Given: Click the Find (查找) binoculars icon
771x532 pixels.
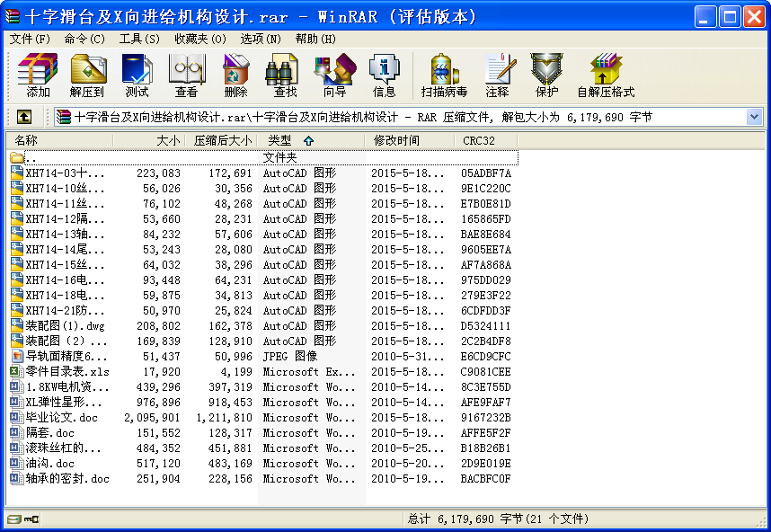Looking at the screenshot, I should tap(285, 75).
